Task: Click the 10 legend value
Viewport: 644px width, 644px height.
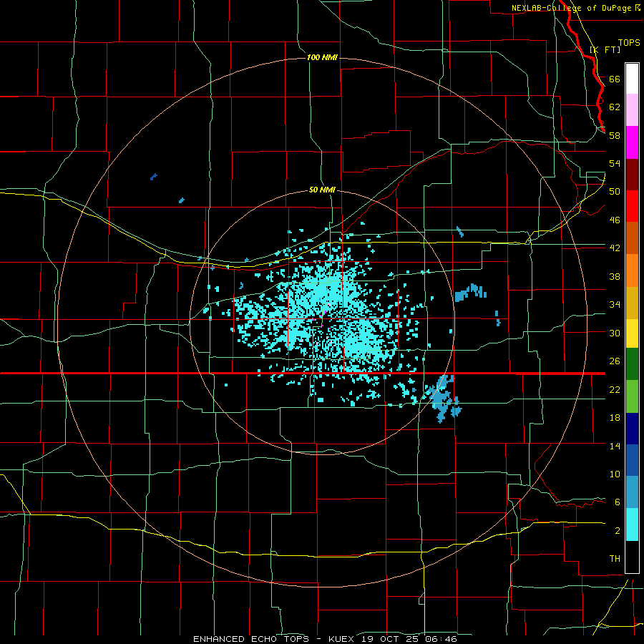Action: [615, 474]
